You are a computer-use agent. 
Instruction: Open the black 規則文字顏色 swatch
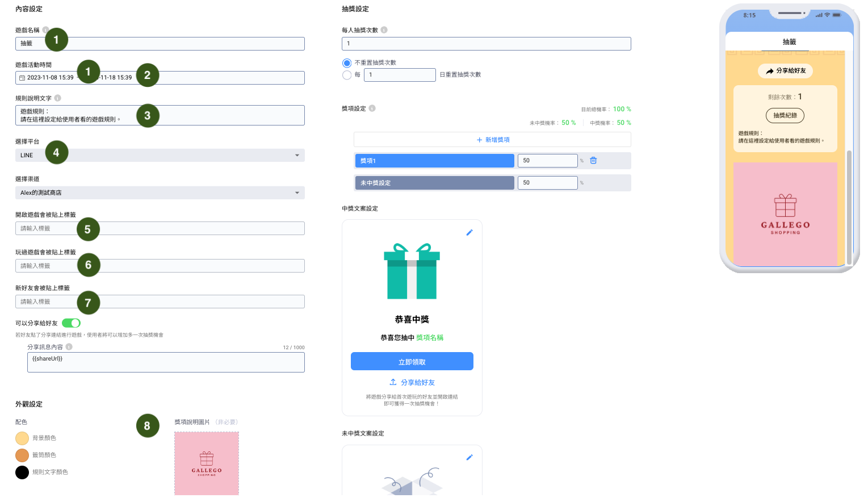[x=22, y=472]
